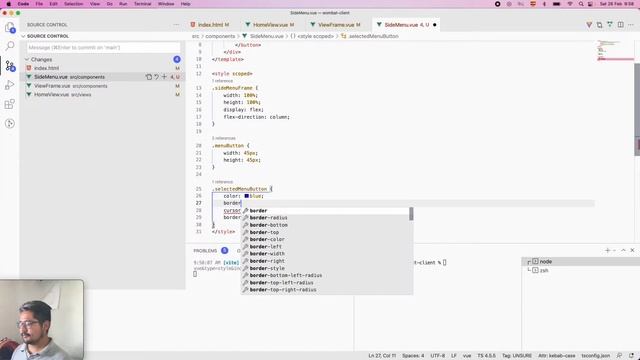Select the zsh terminal session

(580, 270)
